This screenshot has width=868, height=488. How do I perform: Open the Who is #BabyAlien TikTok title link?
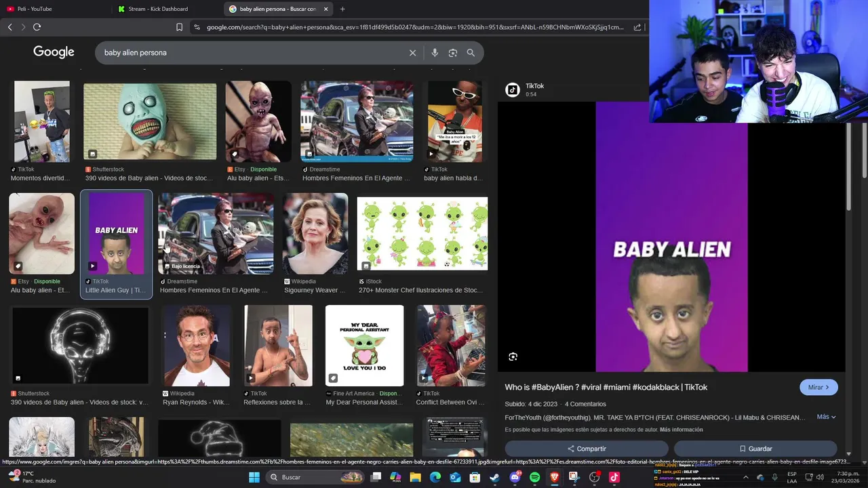606,387
